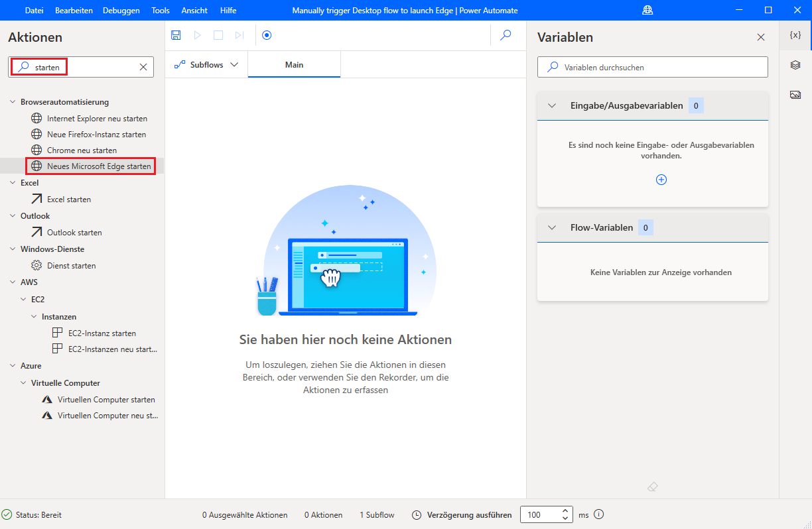The image size is (812, 529).
Task: Click the icon beside EC2-Instanz starten
Action: (x=58, y=333)
